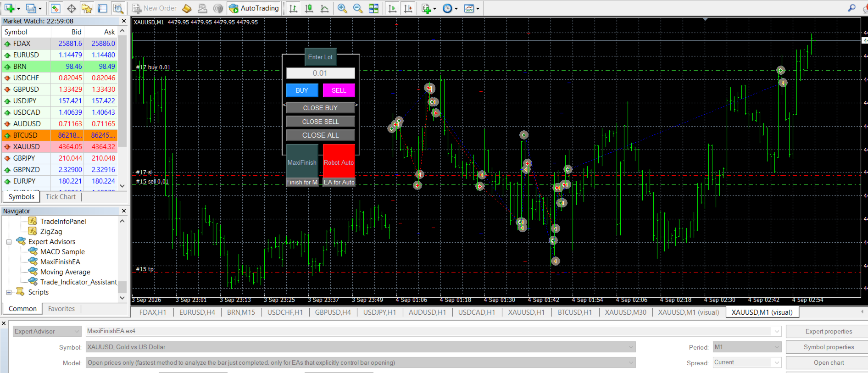868x373 pixels.
Task: Open the Navigator star-folder icon
Action: click(87, 8)
